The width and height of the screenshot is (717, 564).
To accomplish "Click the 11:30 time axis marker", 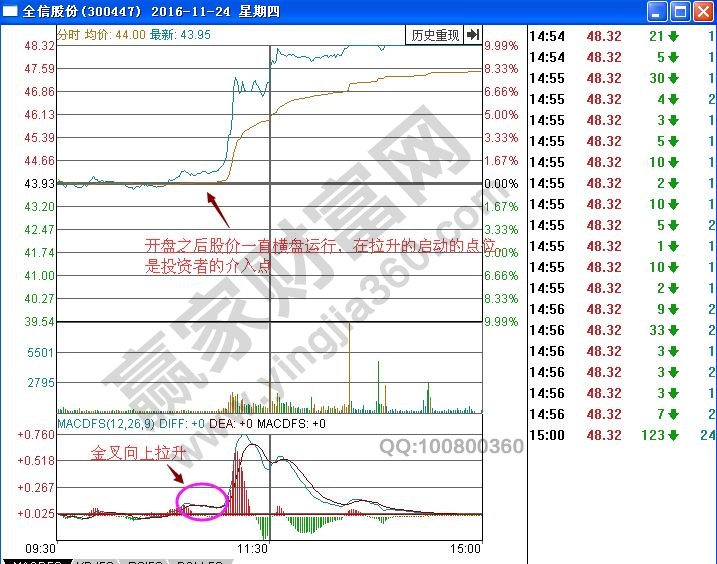I will (252, 549).
